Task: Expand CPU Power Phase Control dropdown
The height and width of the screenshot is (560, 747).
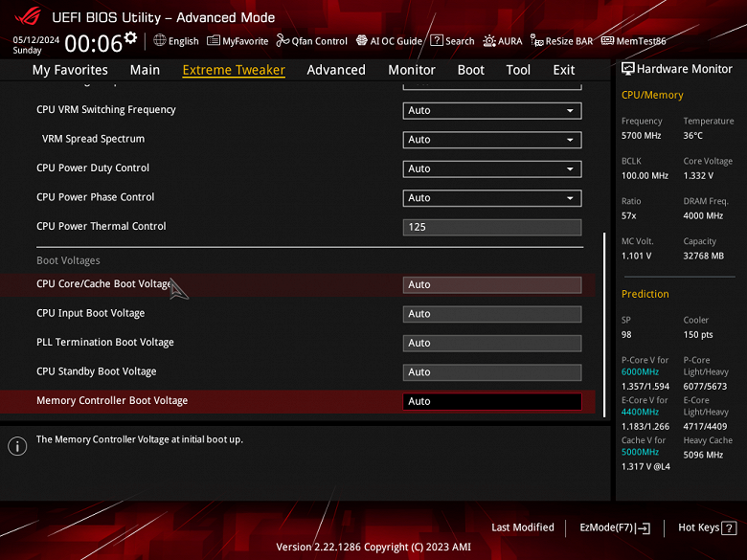Action: [492, 197]
